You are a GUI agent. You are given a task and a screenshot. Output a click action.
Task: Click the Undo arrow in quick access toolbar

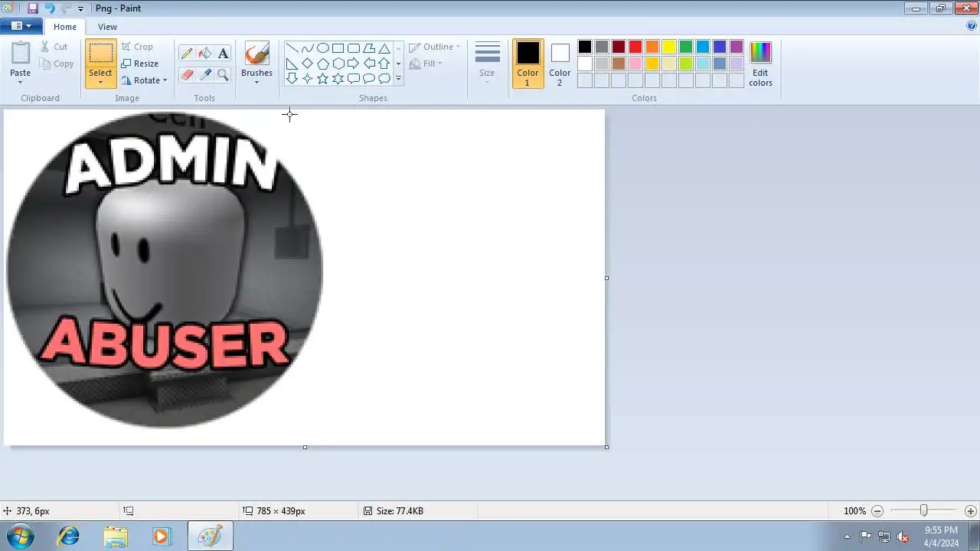click(50, 8)
